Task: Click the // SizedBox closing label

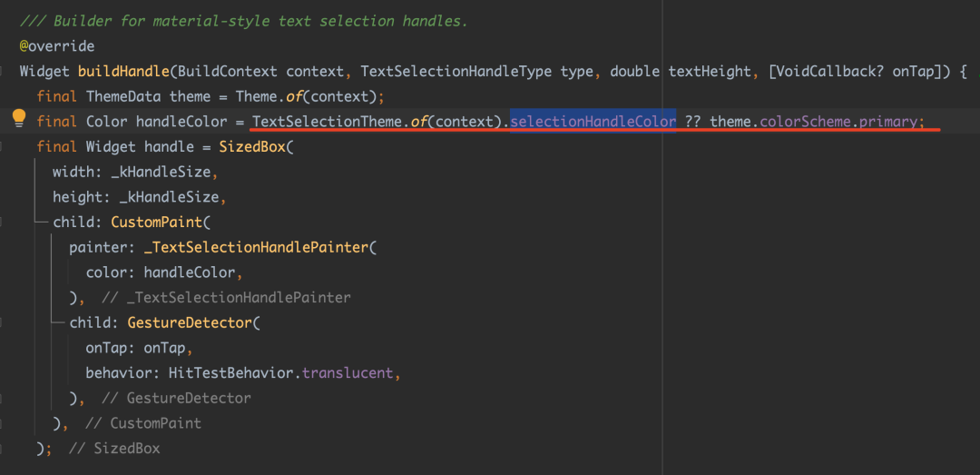Action: [114, 449]
